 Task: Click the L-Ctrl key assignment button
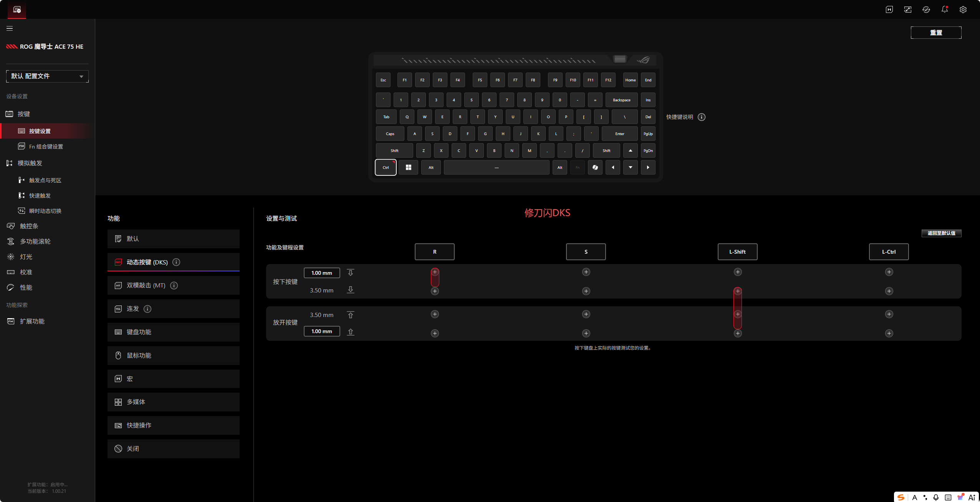[889, 252]
